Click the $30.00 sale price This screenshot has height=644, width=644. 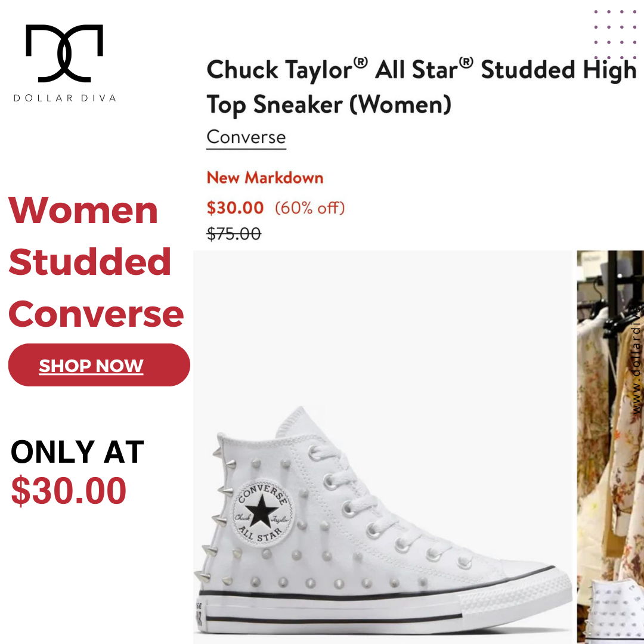pyautogui.click(x=235, y=208)
